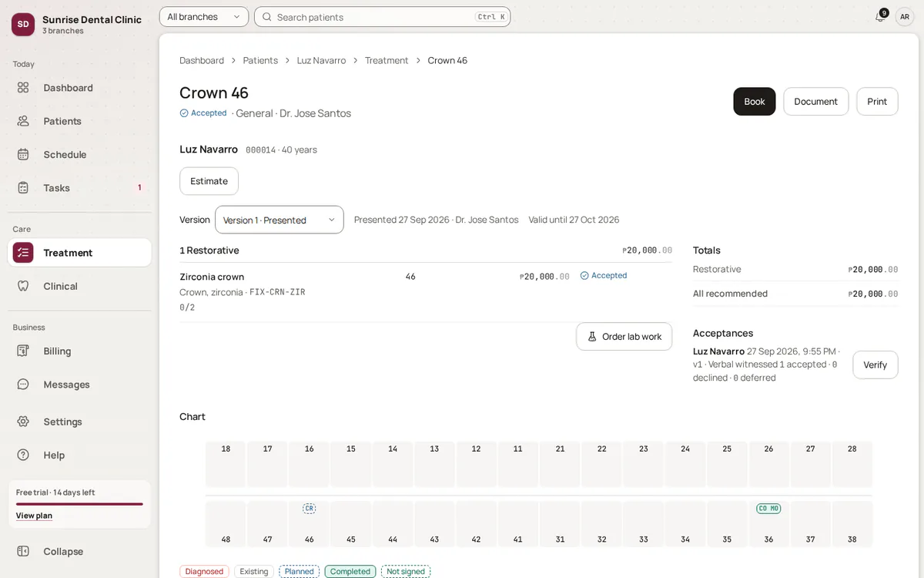924x578 pixels.
Task: Select tooth 18 in chart
Action: [x=226, y=465]
